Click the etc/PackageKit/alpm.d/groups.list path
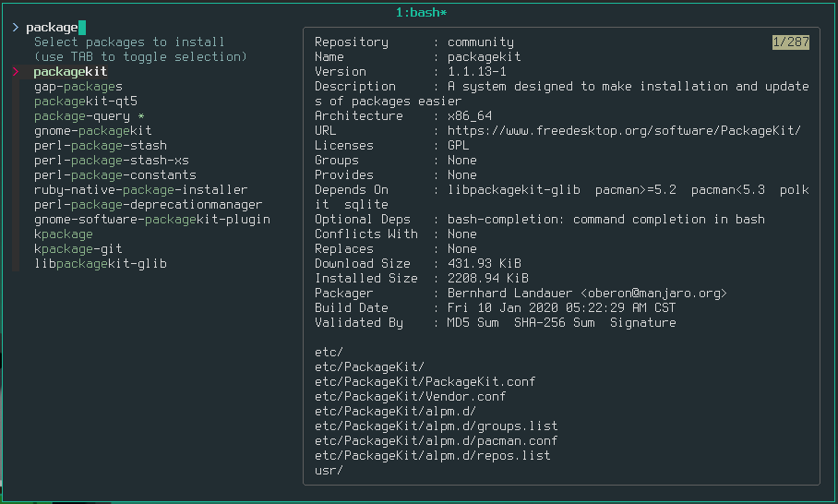838x504 pixels. 437,426
